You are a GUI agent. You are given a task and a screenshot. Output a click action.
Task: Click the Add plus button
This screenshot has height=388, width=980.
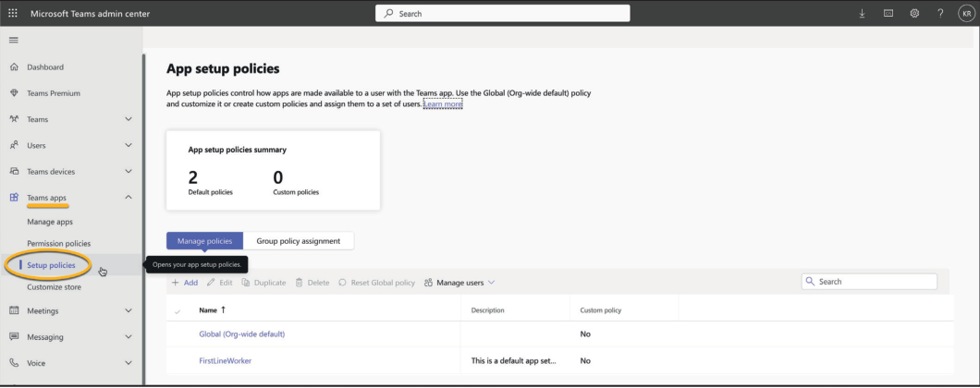pyautogui.click(x=185, y=283)
